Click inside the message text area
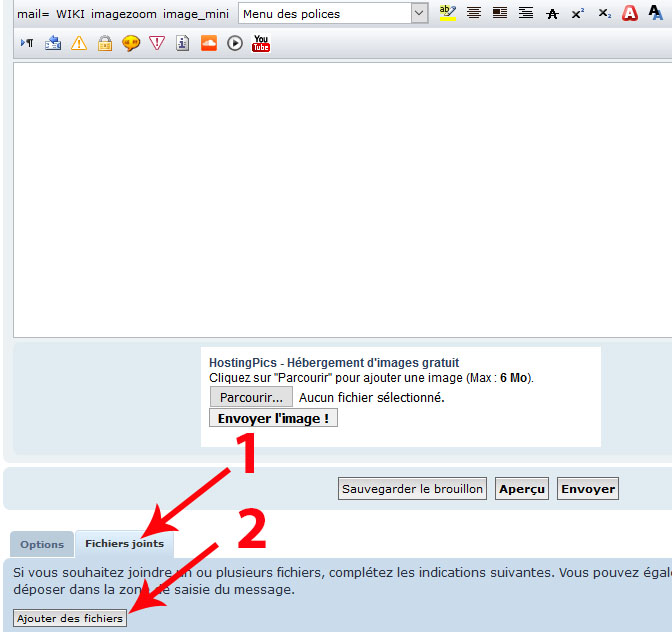Screen dimensions: 672x632 340,200
